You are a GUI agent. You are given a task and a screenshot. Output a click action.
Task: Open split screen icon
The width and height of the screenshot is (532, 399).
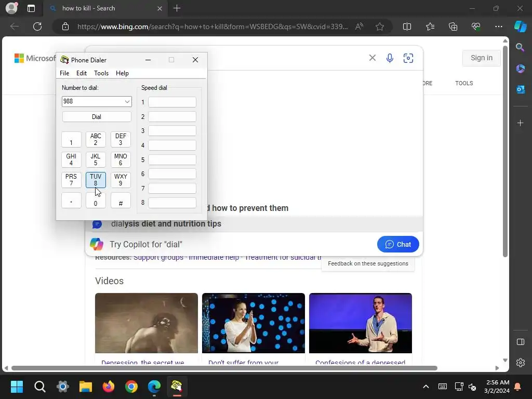click(407, 26)
